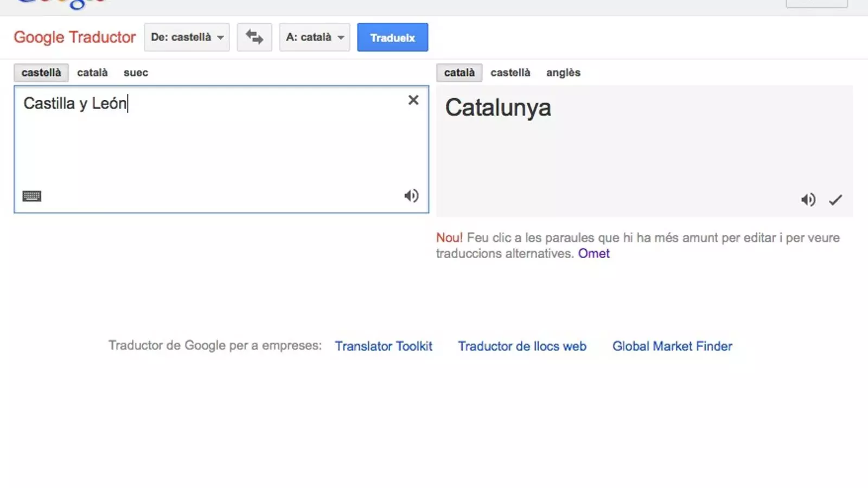Select català as target language tab
The image size is (868, 488).
[459, 73]
